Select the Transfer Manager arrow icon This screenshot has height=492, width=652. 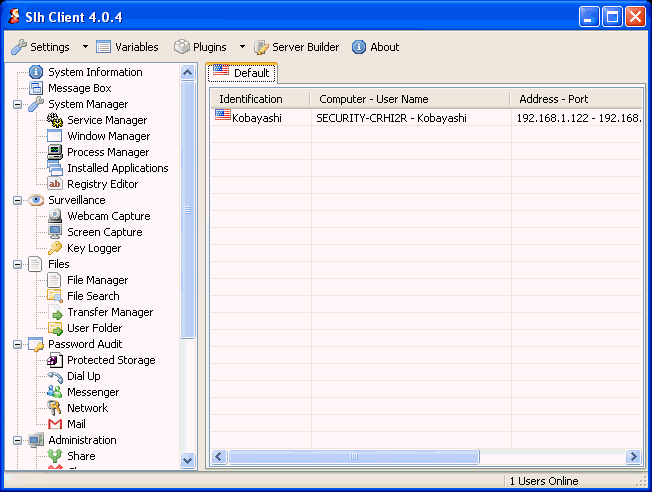pos(55,312)
